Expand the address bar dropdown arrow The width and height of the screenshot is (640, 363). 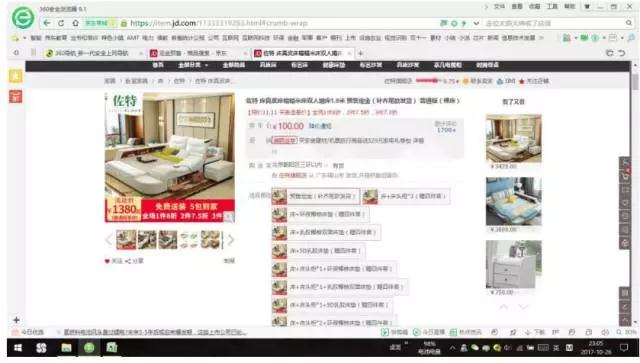point(476,23)
